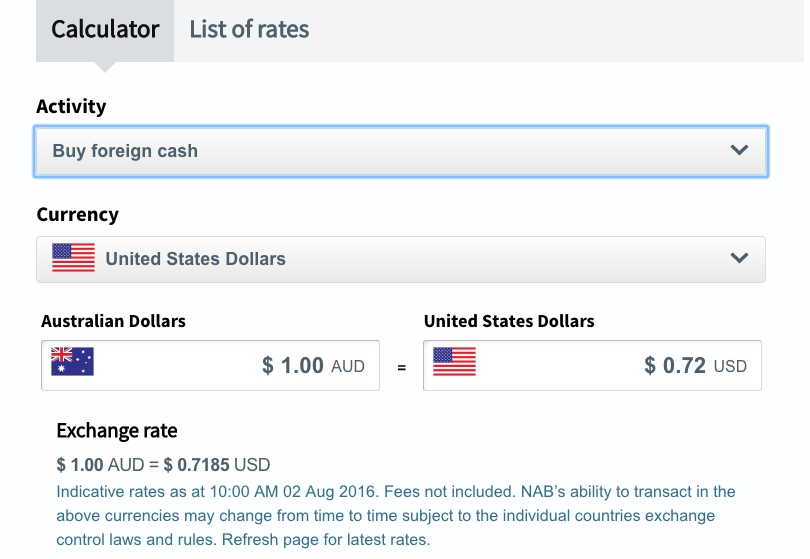Click the Australian flag icon
This screenshot has width=810, height=559.
click(x=72, y=361)
